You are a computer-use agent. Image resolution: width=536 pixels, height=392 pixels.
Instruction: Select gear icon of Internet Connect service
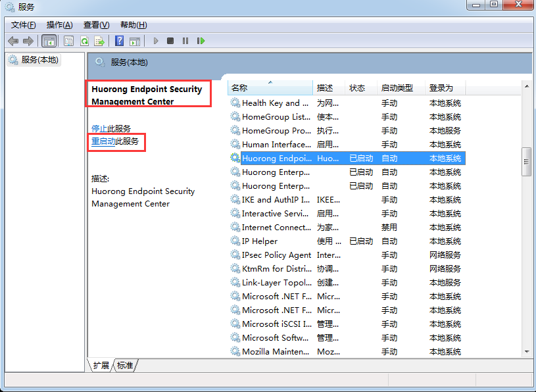pyautogui.click(x=235, y=228)
